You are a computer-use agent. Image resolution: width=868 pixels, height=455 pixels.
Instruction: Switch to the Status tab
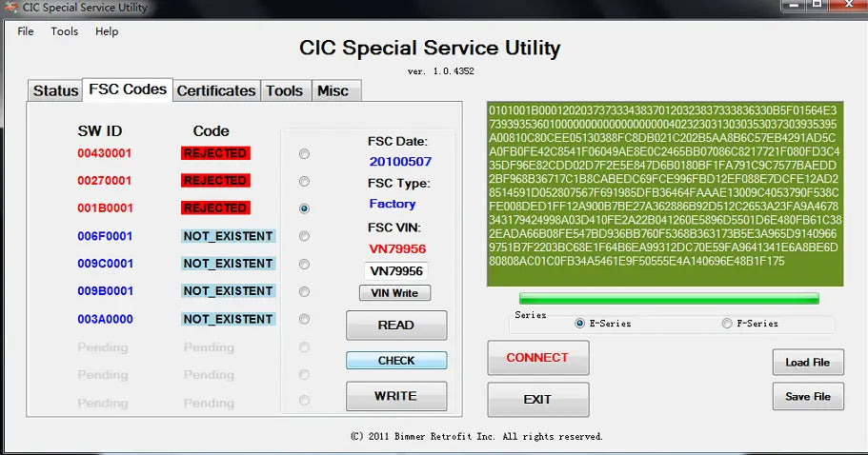coord(55,91)
